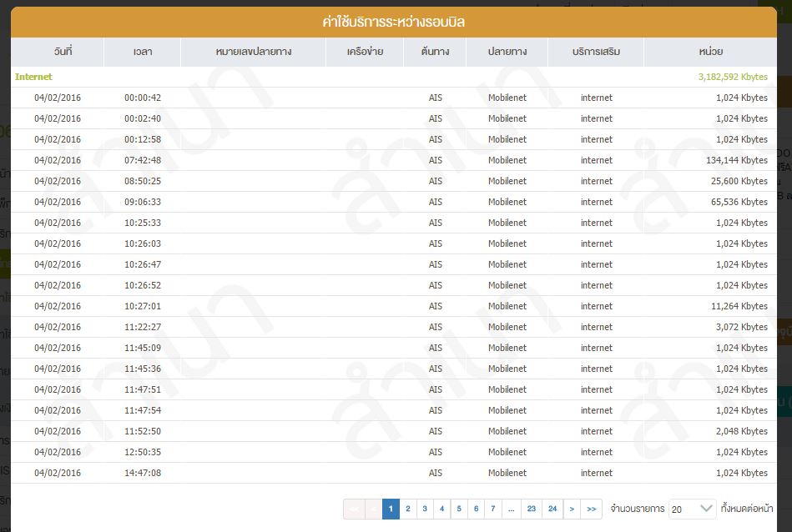The height and width of the screenshot is (532, 792).
Task: Click the total 3,182,592 Kbytes value
Action: coord(733,77)
